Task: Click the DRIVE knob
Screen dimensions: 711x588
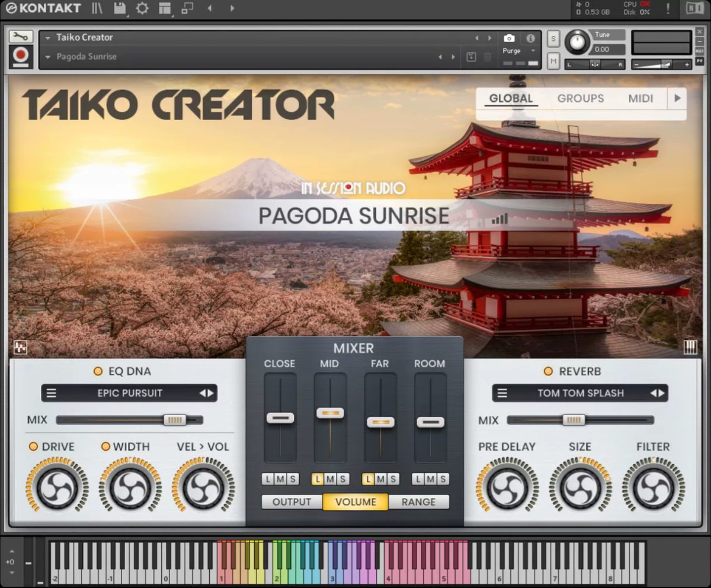Action: coord(57,489)
